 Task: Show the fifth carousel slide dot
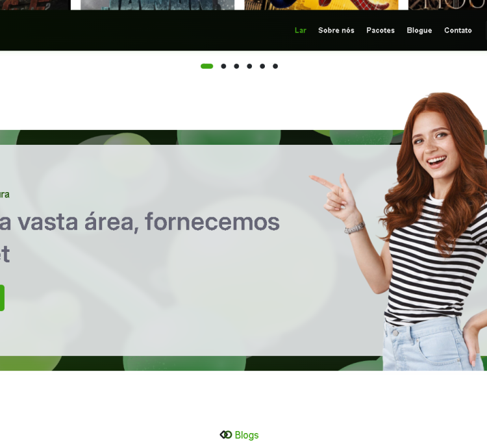[x=262, y=66]
